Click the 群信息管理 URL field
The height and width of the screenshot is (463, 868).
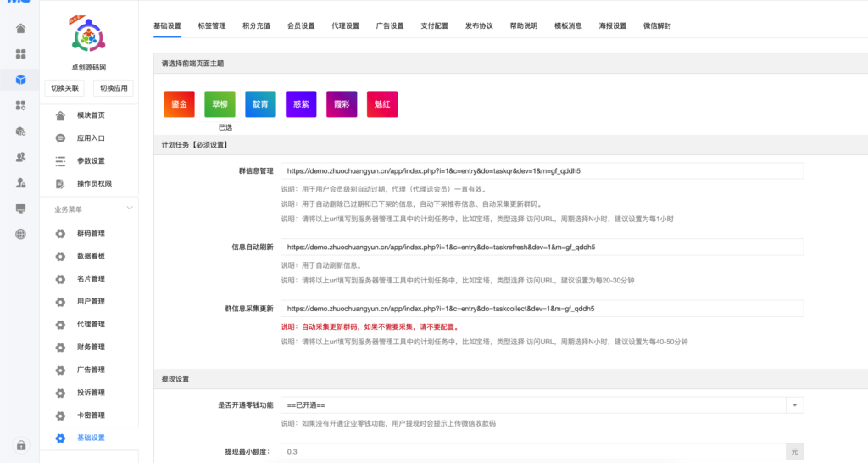tap(542, 171)
